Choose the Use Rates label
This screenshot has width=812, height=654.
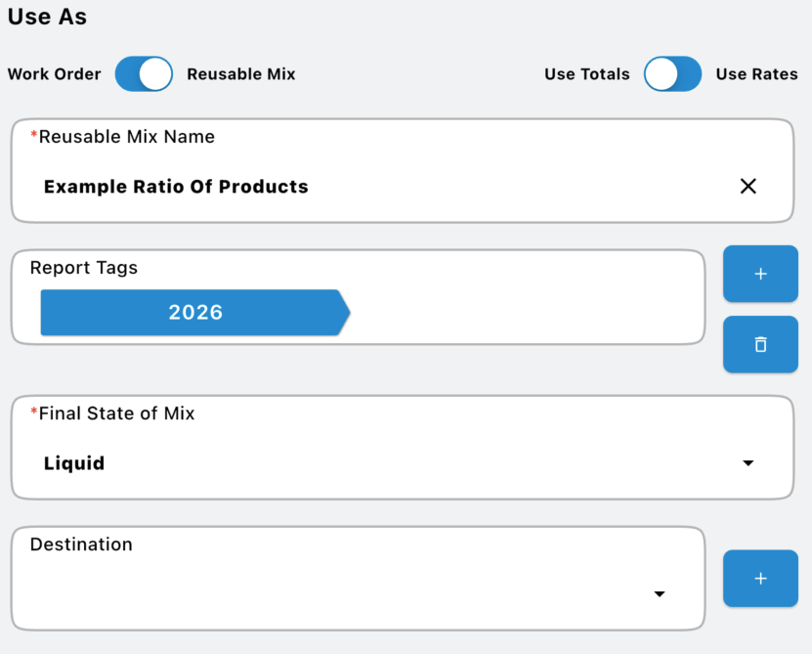756,74
